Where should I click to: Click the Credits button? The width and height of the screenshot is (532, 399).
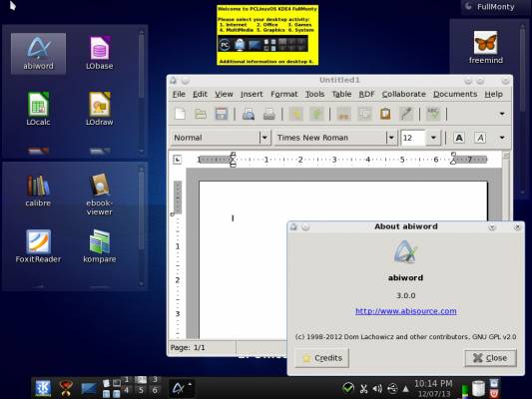coord(322,358)
